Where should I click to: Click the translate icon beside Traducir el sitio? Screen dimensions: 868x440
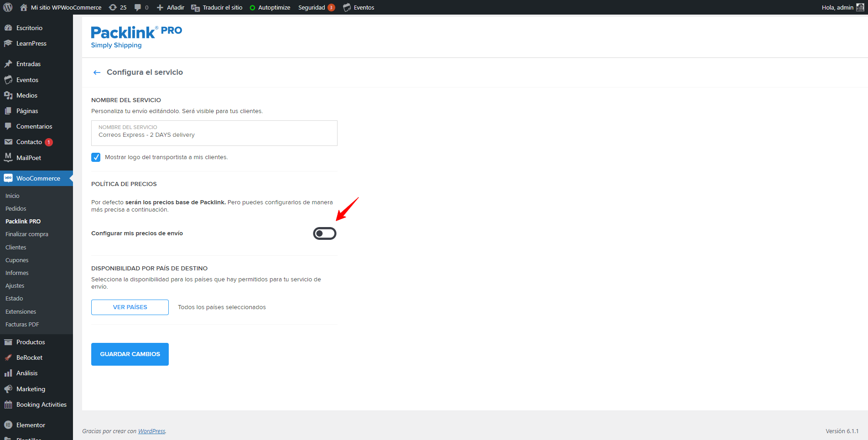(195, 8)
